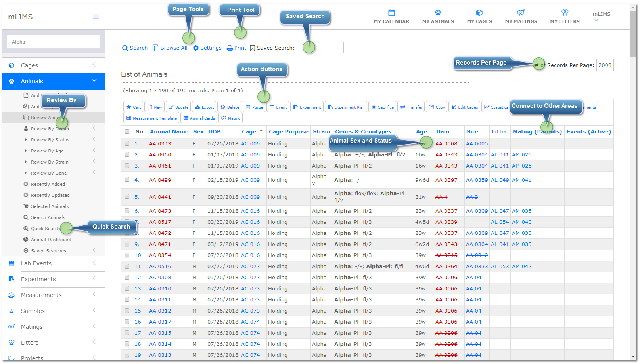The image size is (640, 364).
Task: Expand the Cages sidebar section
Action: tap(53, 65)
